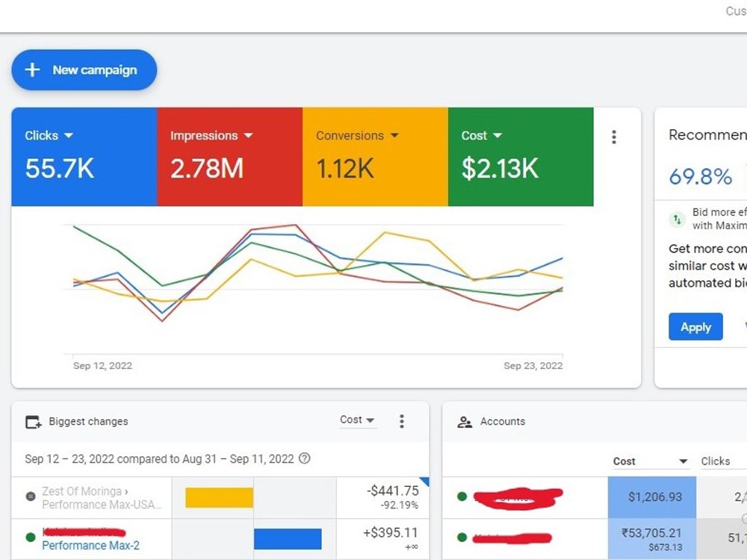Viewport: 747px width, 560px height.
Task: Click the Sep 12, 2022 chart axis label
Action: [x=102, y=366]
